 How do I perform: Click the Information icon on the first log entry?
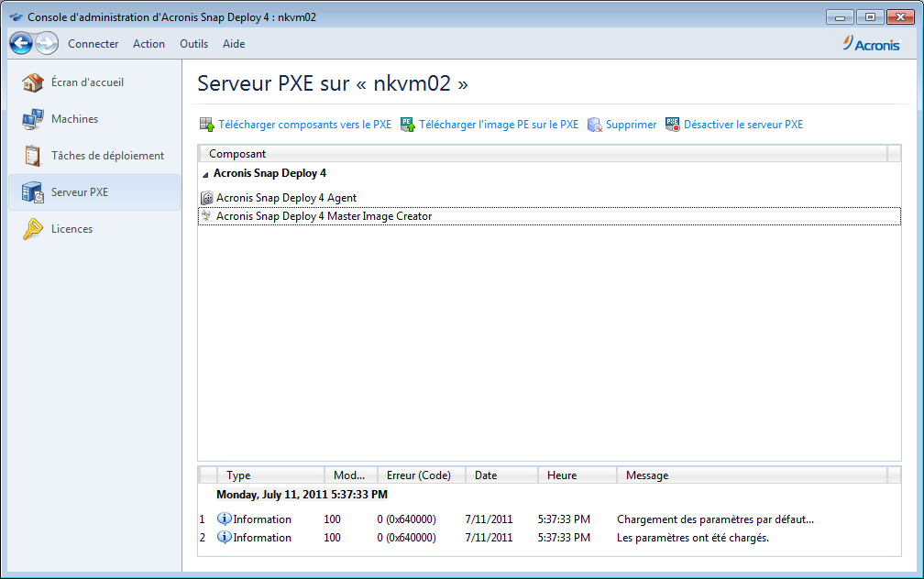pos(225,519)
